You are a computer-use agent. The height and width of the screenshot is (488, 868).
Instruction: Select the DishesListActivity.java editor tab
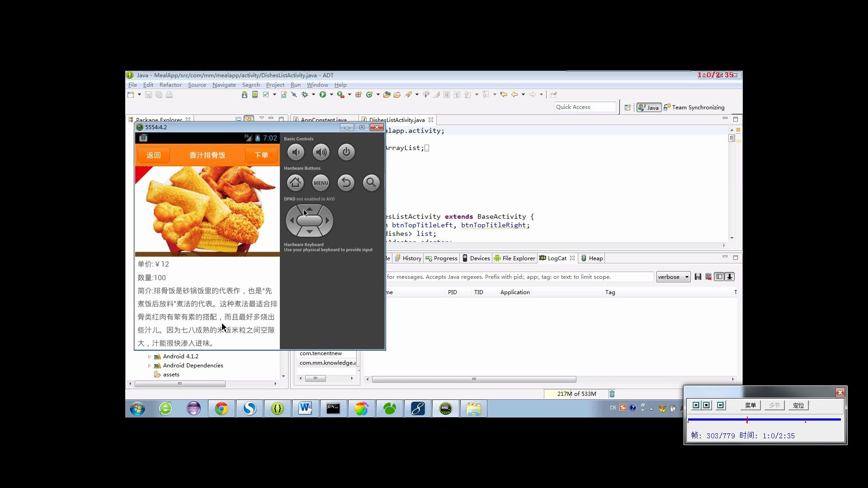pyautogui.click(x=396, y=120)
